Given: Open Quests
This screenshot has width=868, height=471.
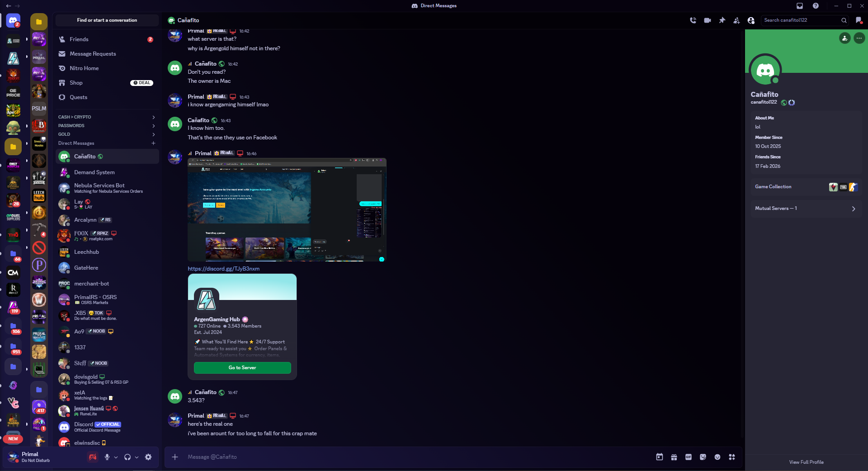Looking at the screenshot, I should [x=107, y=97].
